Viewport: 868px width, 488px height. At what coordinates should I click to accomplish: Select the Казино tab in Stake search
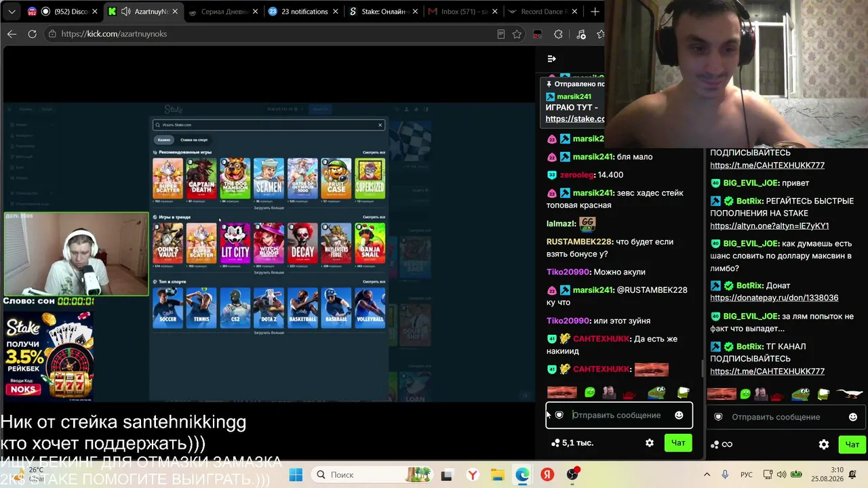coord(164,140)
